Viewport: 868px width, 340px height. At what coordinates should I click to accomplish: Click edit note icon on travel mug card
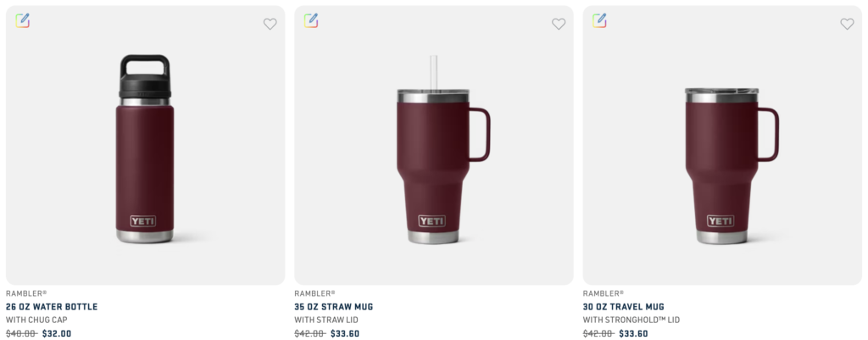(599, 20)
